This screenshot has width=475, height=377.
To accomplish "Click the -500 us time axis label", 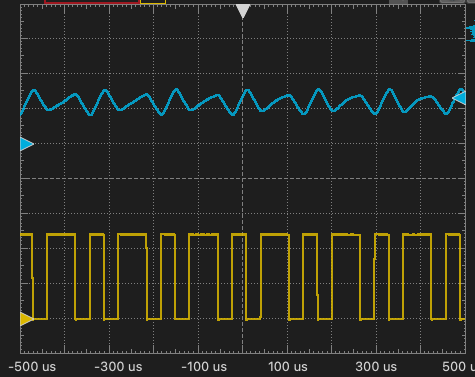I will (32, 367).
